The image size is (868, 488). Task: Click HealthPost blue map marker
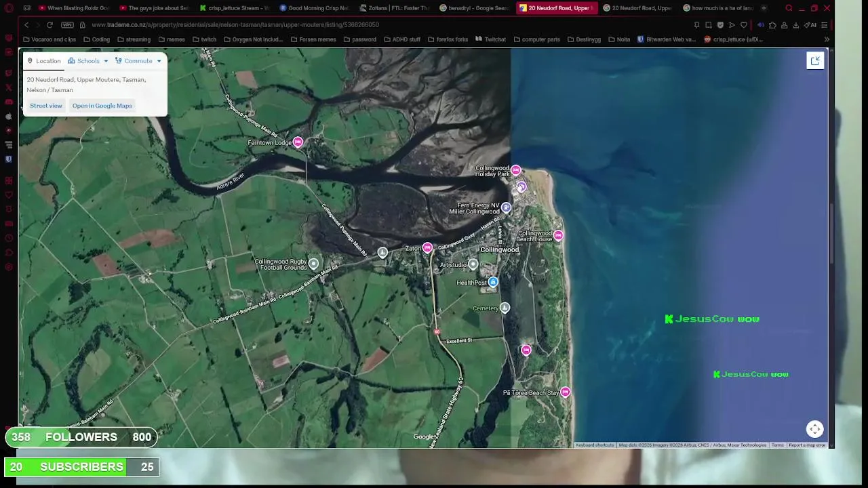click(x=493, y=282)
